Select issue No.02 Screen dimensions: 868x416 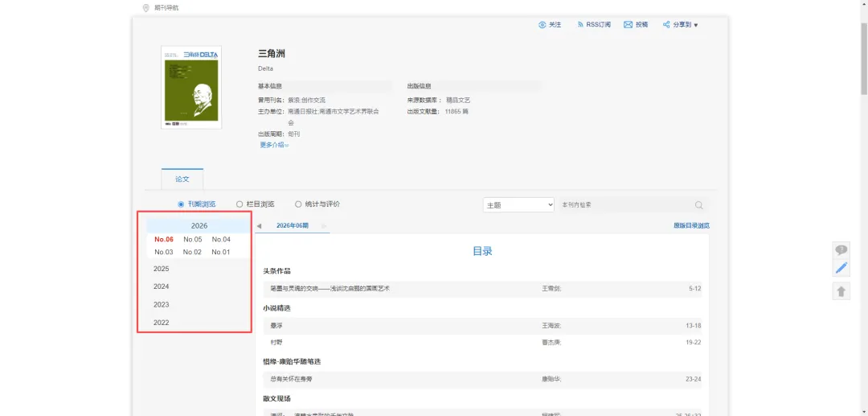(193, 252)
